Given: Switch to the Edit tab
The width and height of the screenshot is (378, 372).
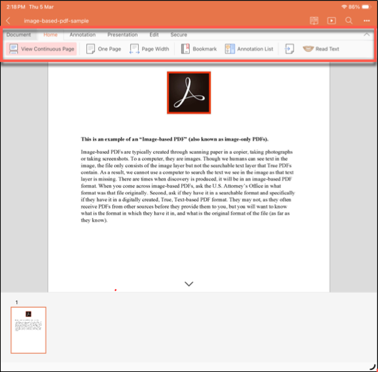Looking at the screenshot, I should click(x=154, y=35).
